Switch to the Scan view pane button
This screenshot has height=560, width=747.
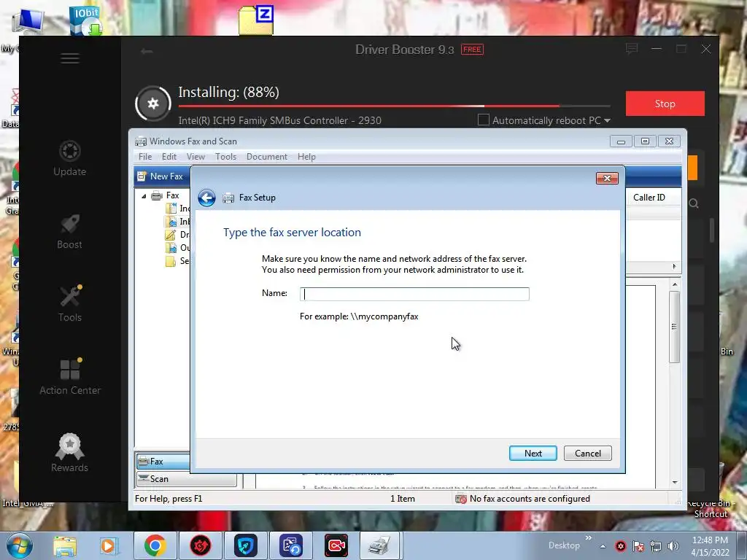(186, 478)
